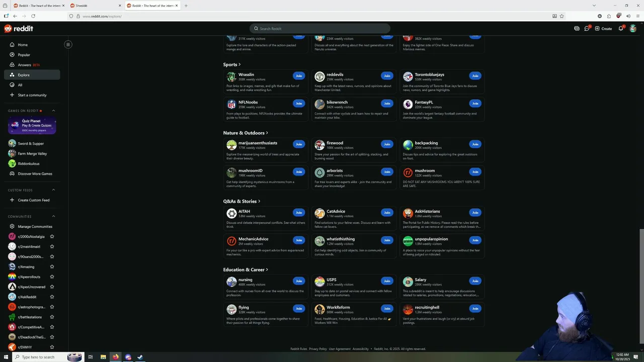Join the Wrasslin community
Screen dimensions: 644x362
pyautogui.click(x=299, y=76)
